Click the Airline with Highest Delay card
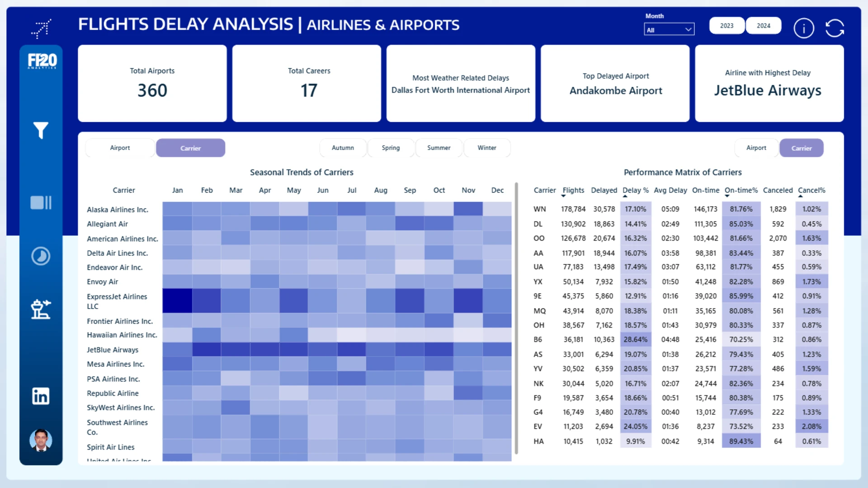 coord(769,83)
